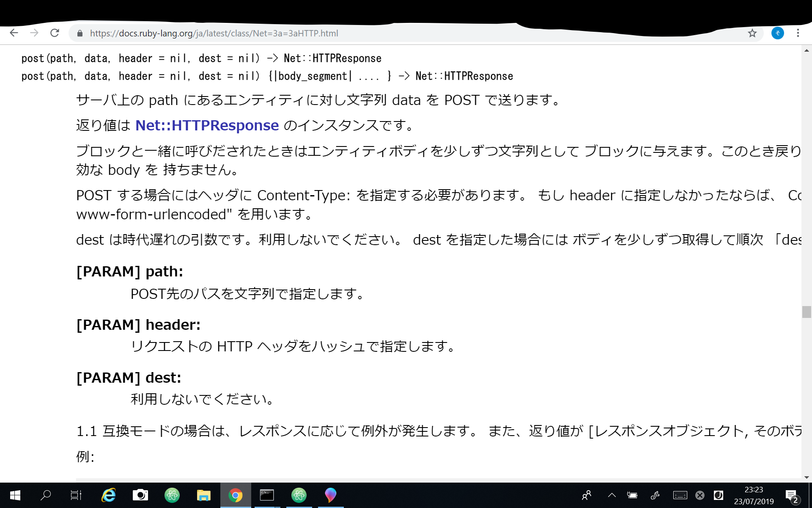Open the Camera app from the taskbar
812x508 pixels.
click(x=140, y=495)
